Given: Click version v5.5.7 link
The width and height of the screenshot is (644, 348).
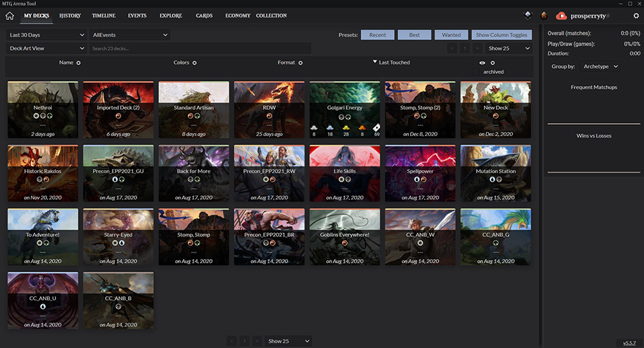Looking at the screenshot, I should pos(629,343).
